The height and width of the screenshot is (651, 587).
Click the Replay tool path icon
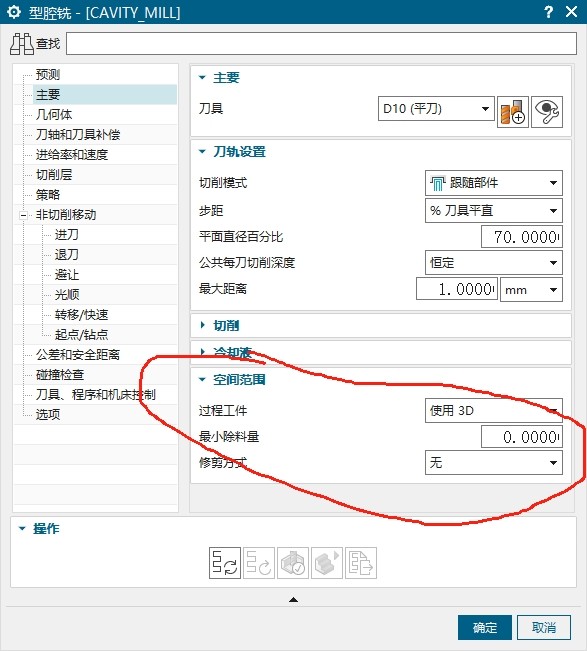tap(259, 563)
